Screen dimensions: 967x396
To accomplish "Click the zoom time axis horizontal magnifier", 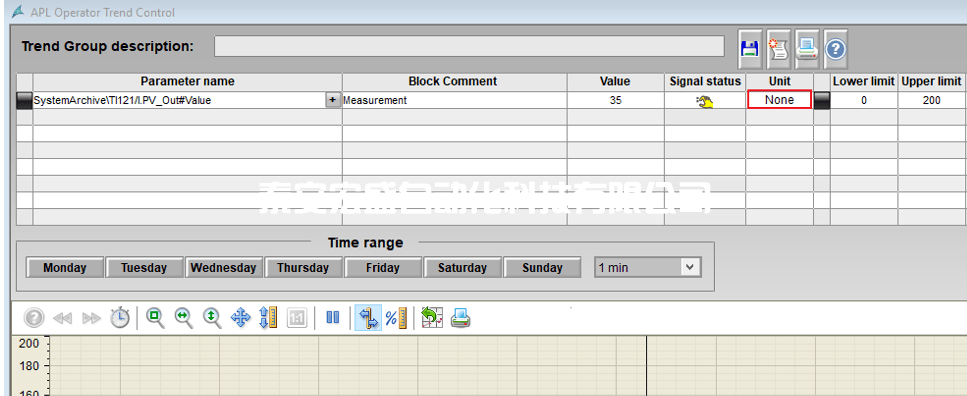I will tap(184, 318).
